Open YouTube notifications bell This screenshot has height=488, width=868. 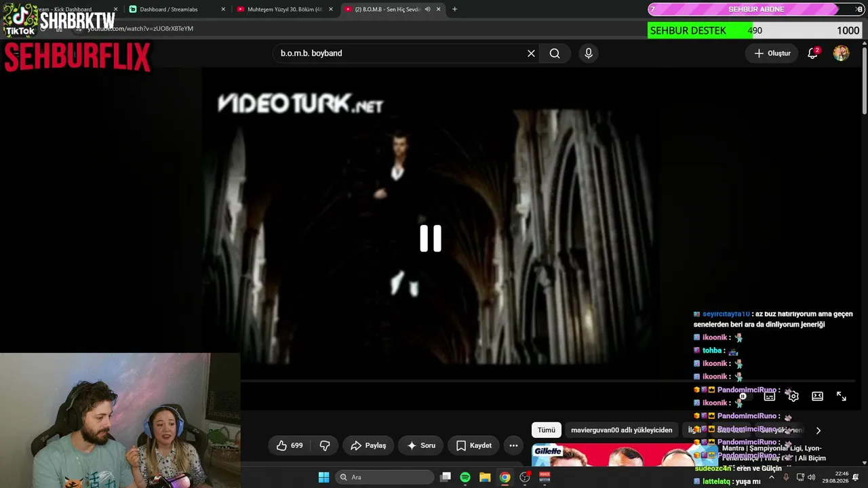tap(812, 54)
